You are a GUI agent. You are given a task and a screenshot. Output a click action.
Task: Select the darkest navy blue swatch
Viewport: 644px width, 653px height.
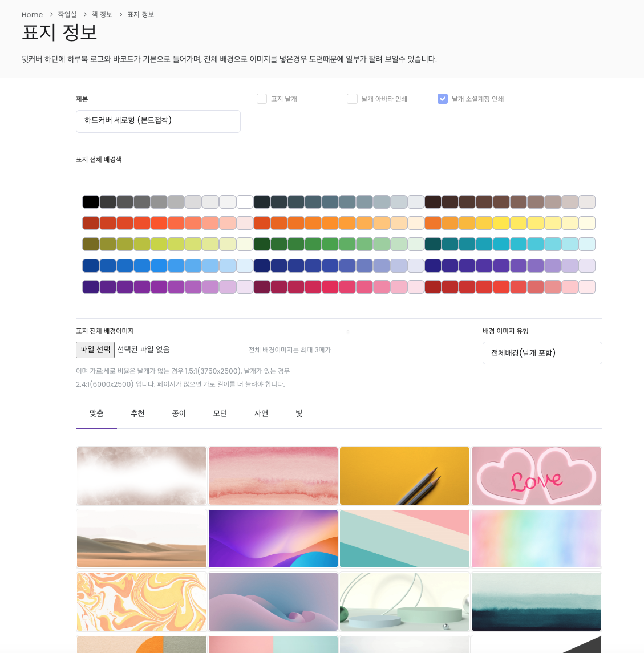262,265
